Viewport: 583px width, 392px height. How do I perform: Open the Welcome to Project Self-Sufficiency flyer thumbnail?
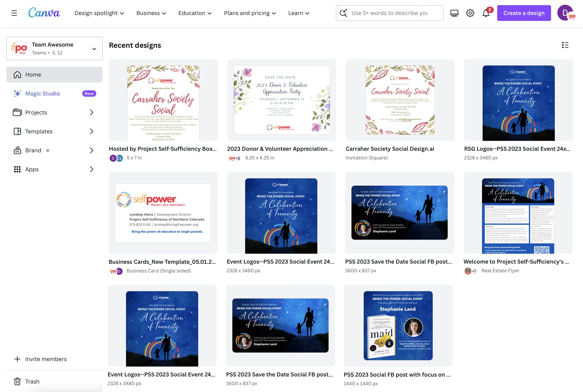click(518, 213)
